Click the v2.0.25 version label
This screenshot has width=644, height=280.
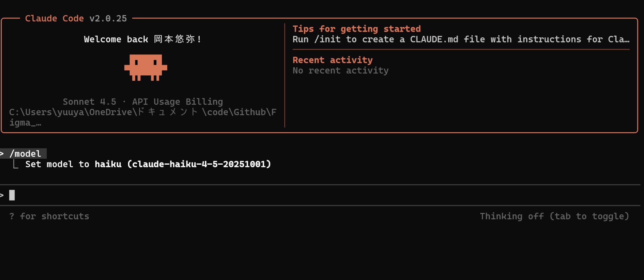pyautogui.click(x=108, y=19)
